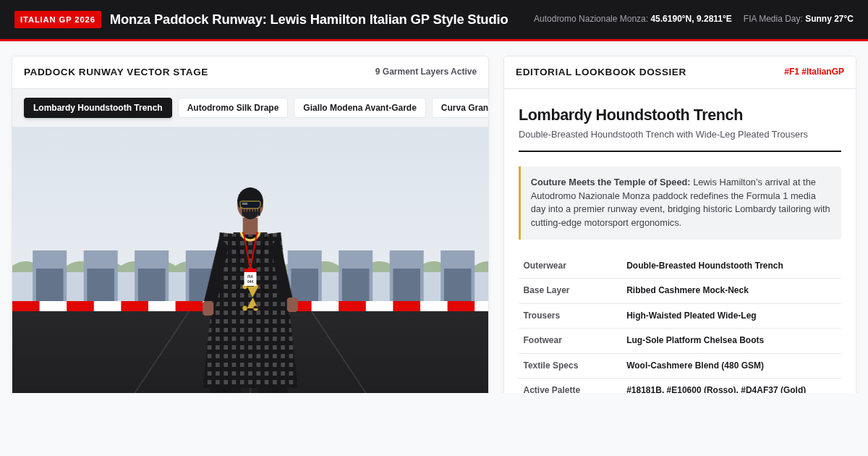Click the Outerwear row label
Image resolution: width=868 pixels, height=456 pixels.
pyautogui.click(x=545, y=266)
